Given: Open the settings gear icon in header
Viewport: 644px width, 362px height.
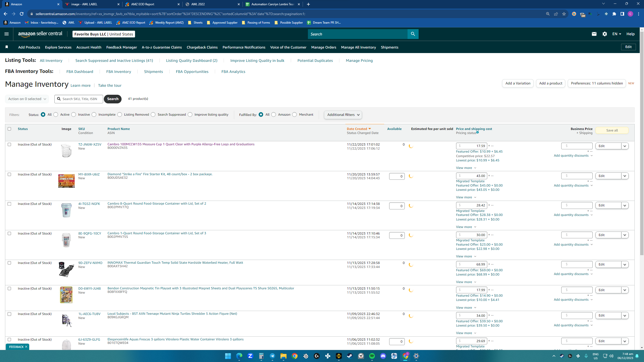Looking at the screenshot, I should point(605,34).
